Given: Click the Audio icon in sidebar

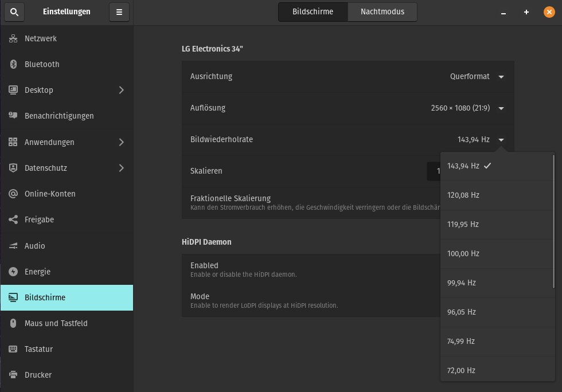Looking at the screenshot, I should (13, 246).
